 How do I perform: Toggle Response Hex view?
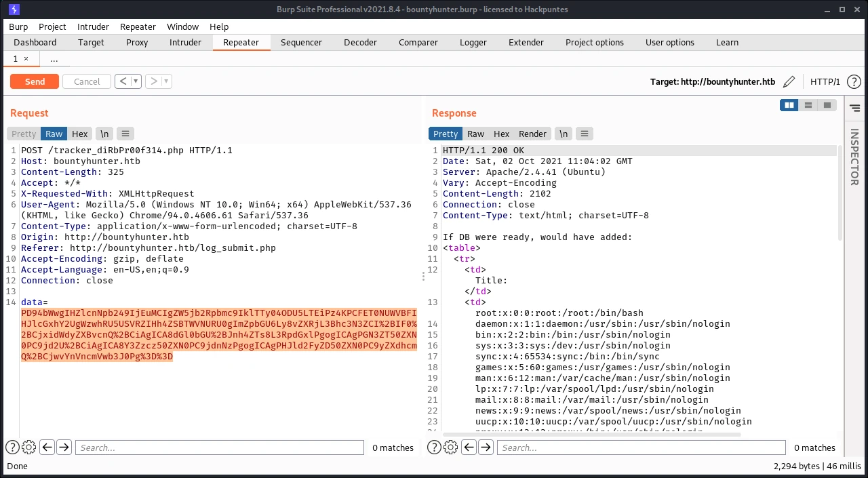(x=502, y=134)
